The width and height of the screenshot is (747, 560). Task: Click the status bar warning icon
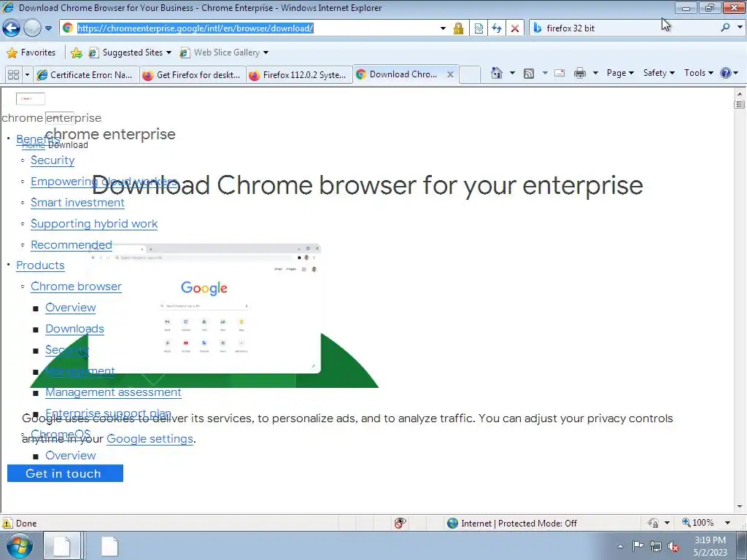click(7, 524)
